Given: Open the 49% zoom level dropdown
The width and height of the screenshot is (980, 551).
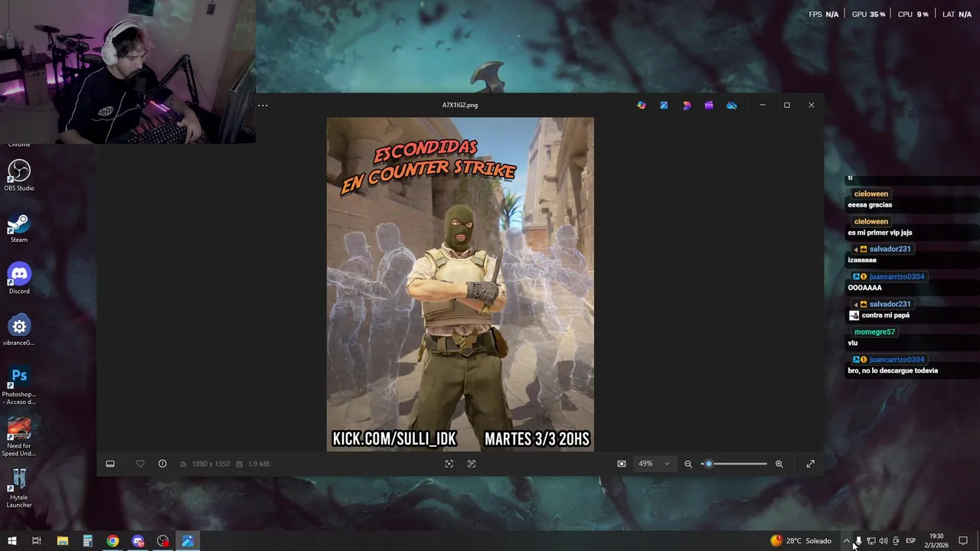Looking at the screenshot, I should point(654,464).
